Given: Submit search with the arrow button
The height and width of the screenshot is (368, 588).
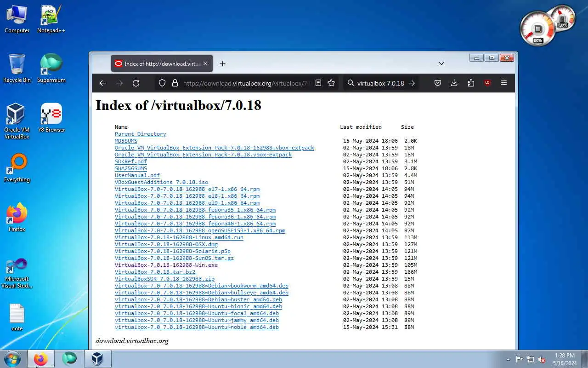Looking at the screenshot, I should click(412, 83).
